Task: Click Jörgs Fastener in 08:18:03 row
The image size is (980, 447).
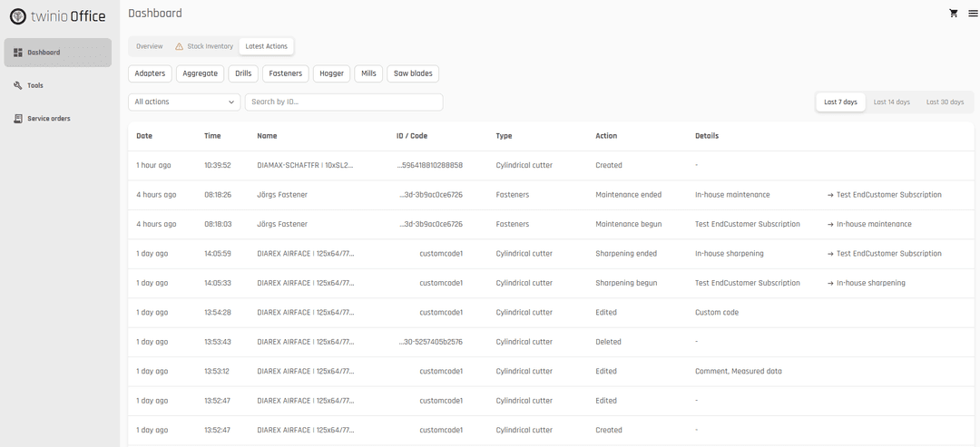Action: 282,224
